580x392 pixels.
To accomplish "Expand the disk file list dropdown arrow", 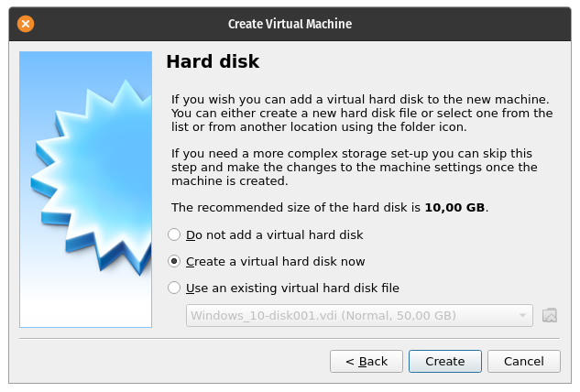I will coord(523,316).
